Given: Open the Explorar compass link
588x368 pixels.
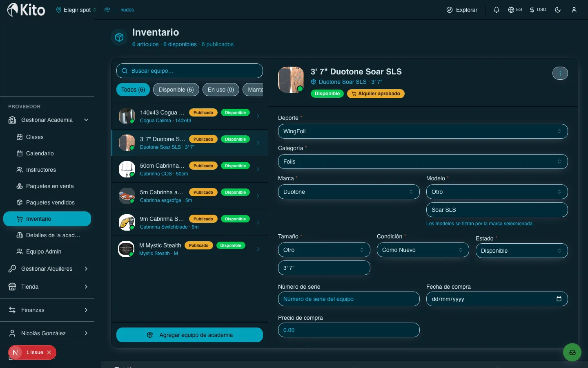Looking at the screenshot, I should coord(462,10).
